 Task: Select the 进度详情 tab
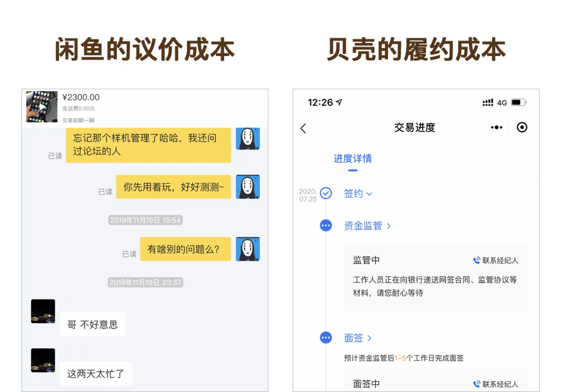pos(353,159)
